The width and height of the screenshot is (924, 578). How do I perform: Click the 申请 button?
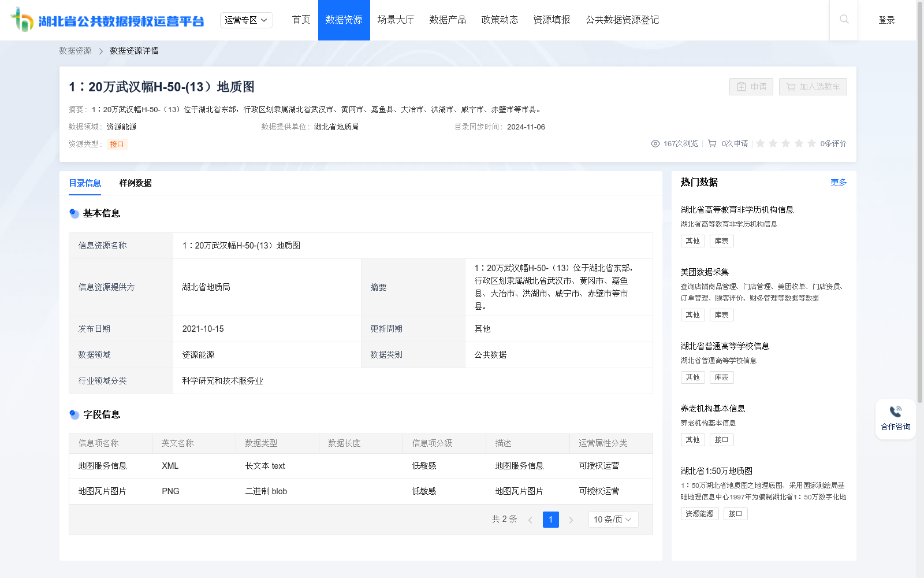point(751,87)
